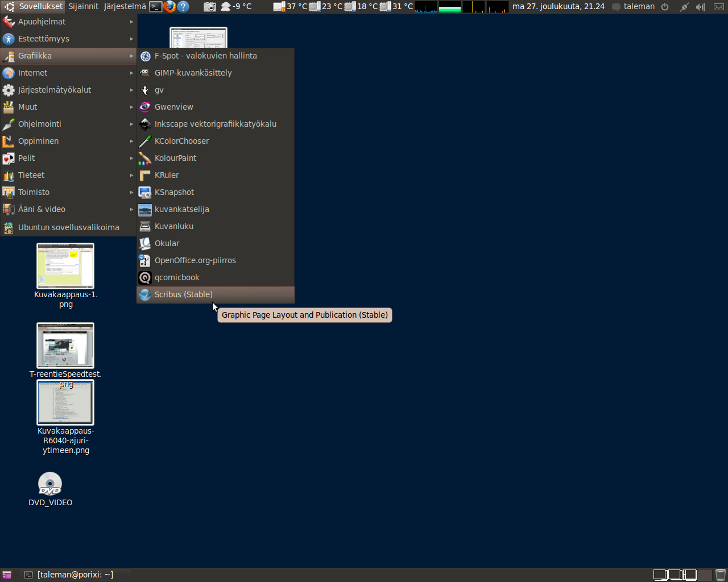Click the kuvankatselija image viewer icon

(x=145, y=209)
